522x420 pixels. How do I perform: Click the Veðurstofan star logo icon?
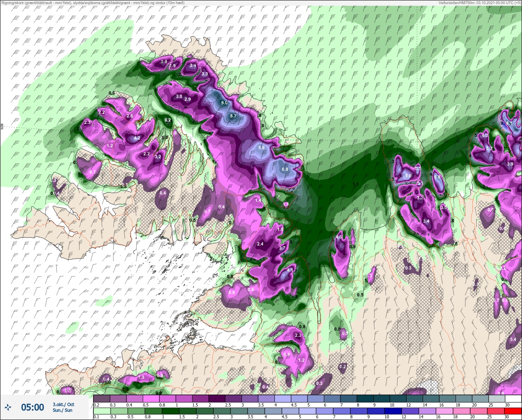click(8, 407)
